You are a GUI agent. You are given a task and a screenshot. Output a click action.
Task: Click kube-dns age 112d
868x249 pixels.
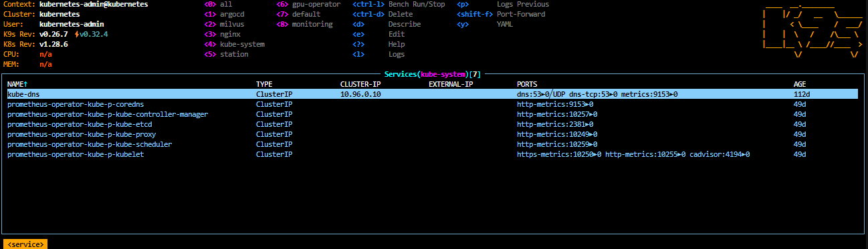[x=802, y=94]
